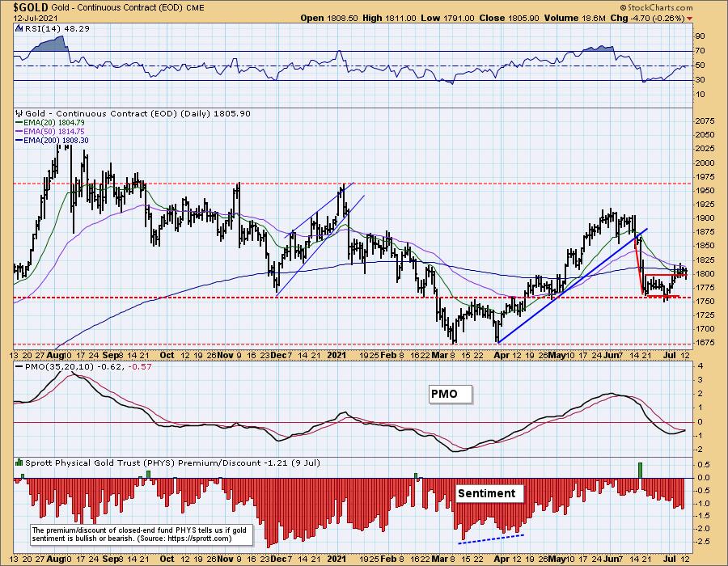Click the $GOLD ticker symbol

(x=31, y=7)
